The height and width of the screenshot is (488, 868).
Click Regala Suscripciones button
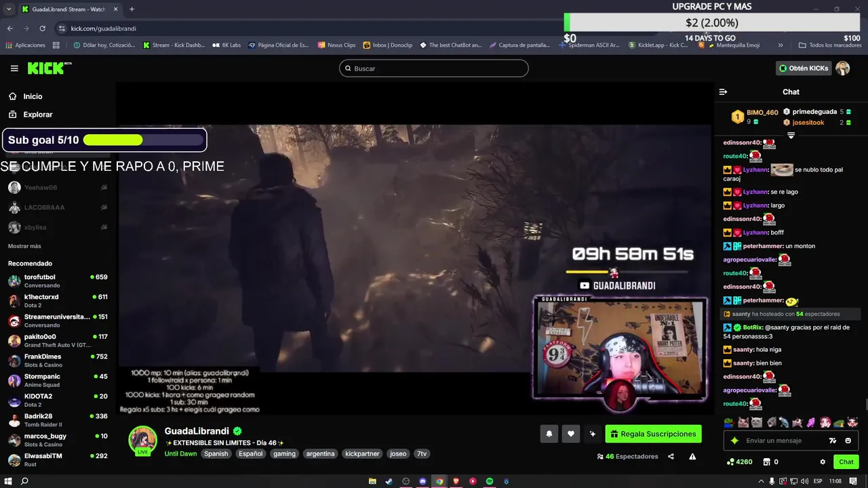pyautogui.click(x=653, y=434)
